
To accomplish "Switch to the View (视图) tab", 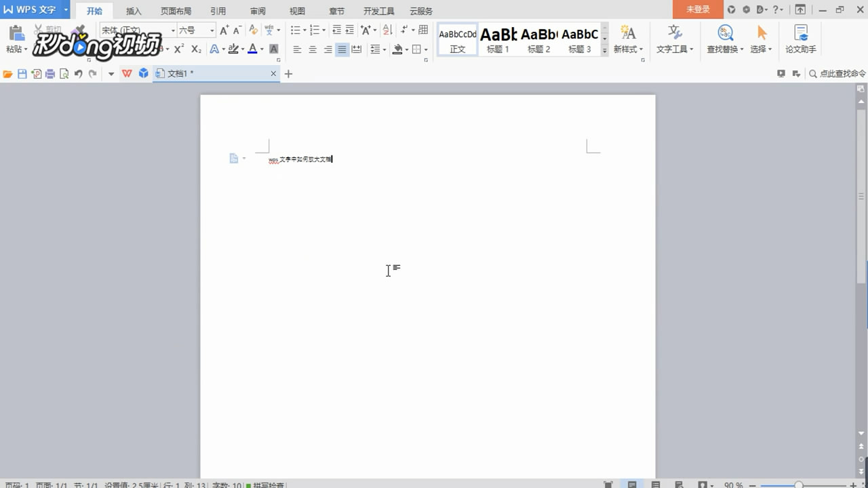I will (297, 11).
